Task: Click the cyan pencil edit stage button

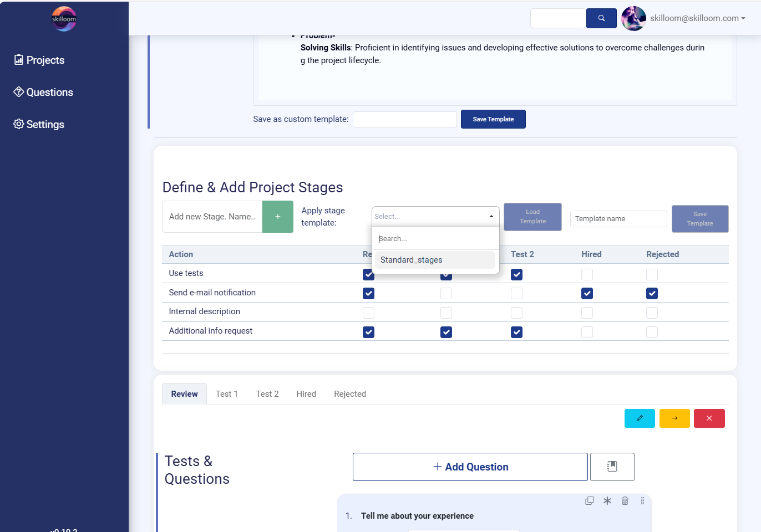Action: (x=639, y=418)
